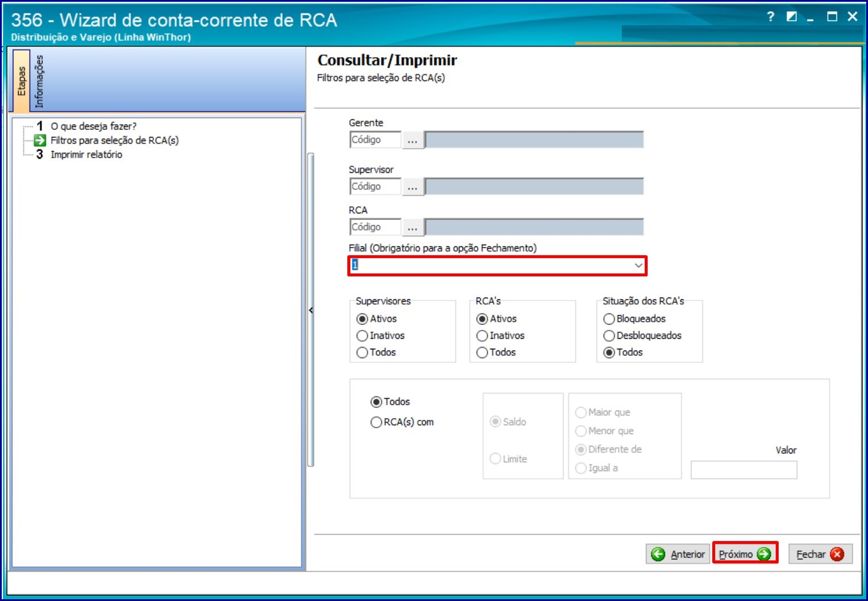Click the RCA Código input field
This screenshot has width=868, height=601.
(375, 227)
